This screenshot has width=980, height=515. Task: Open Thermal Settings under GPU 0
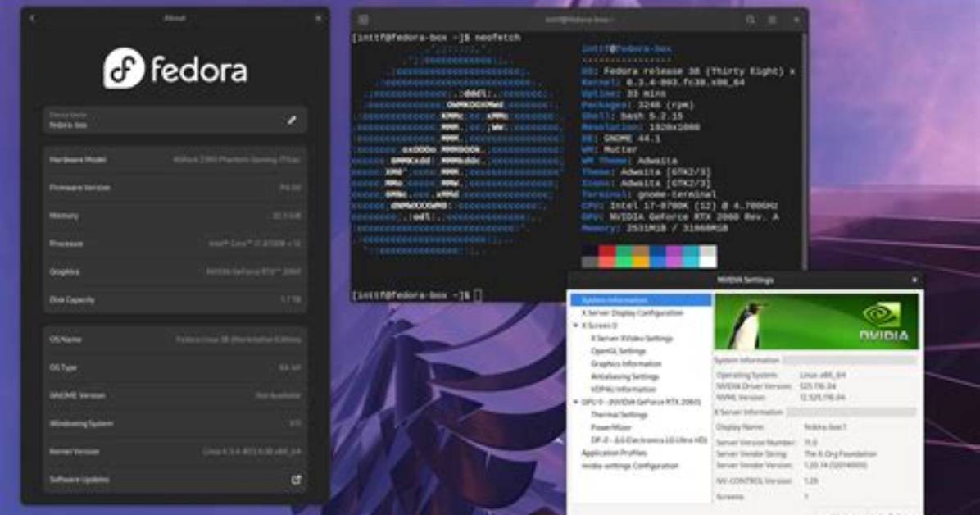coord(619,414)
